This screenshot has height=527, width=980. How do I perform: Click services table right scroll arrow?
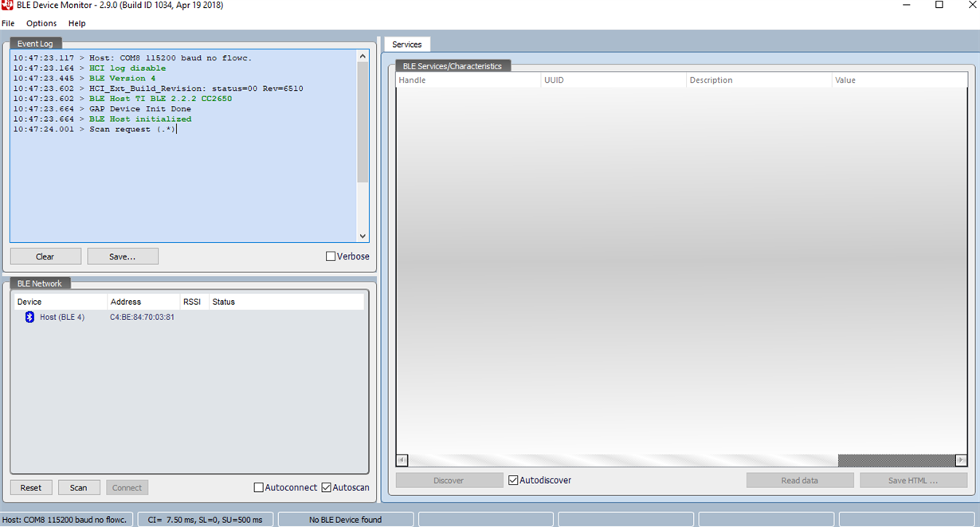[x=962, y=460]
